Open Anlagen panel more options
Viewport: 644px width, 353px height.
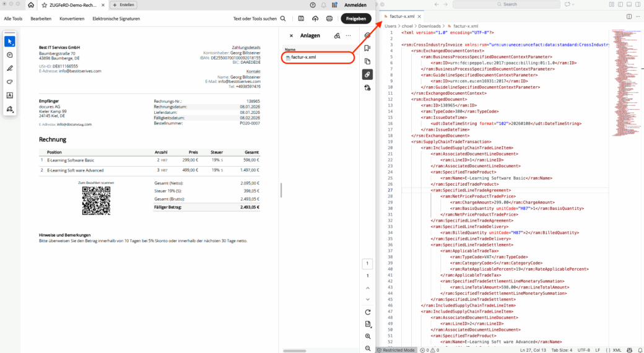coord(348,36)
